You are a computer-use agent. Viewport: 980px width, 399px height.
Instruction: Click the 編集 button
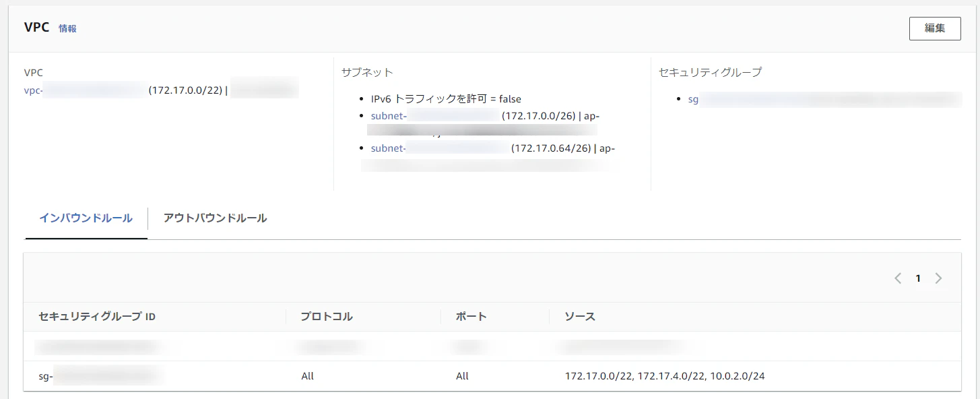click(935, 28)
